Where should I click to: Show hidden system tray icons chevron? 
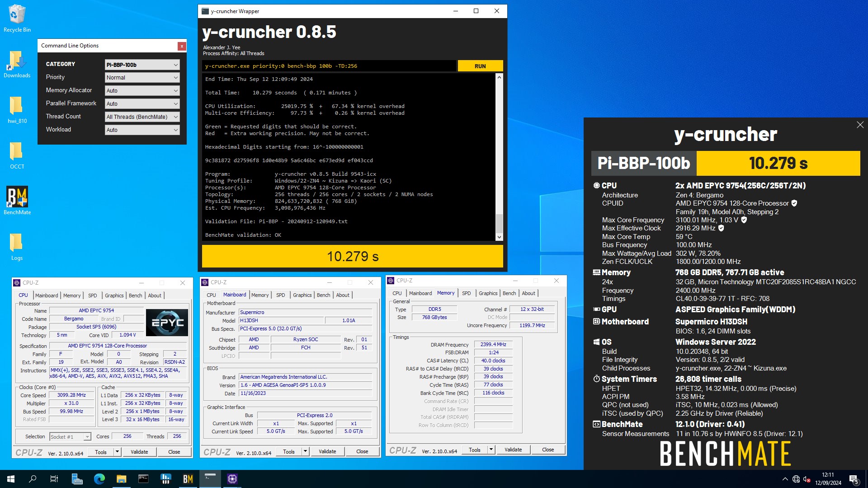click(x=785, y=479)
